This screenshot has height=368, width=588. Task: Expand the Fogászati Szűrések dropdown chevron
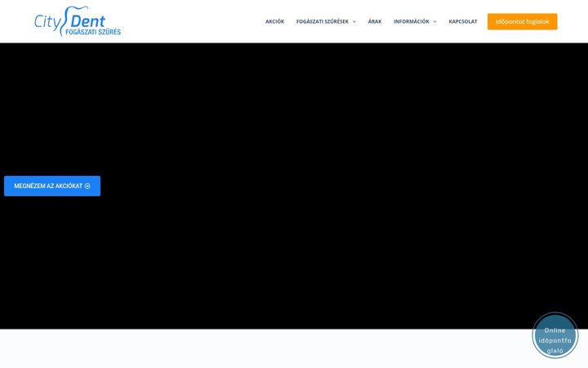pyautogui.click(x=354, y=22)
